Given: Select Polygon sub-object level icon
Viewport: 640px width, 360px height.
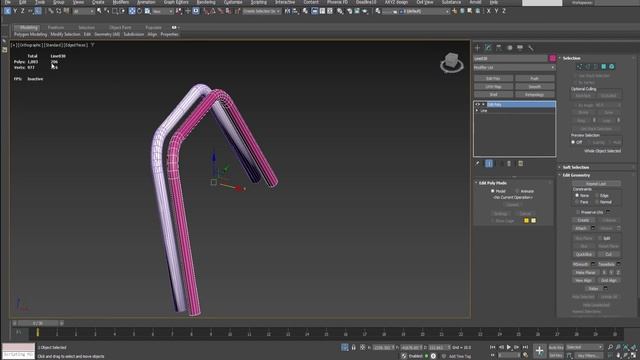Looking at the screenshot, I should point(604,67).
